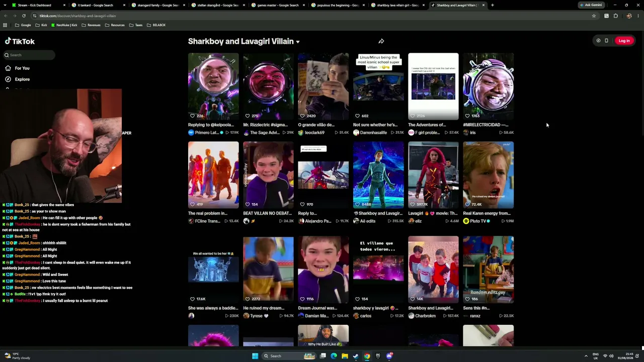The height and width of the screenshot is (362, 644).
Task: Like the Dream Journal video heart
Action: point(302,299)
